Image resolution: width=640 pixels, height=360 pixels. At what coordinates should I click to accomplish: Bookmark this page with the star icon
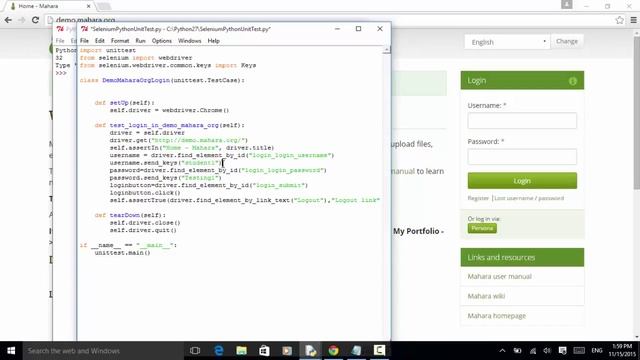(620, 20)
